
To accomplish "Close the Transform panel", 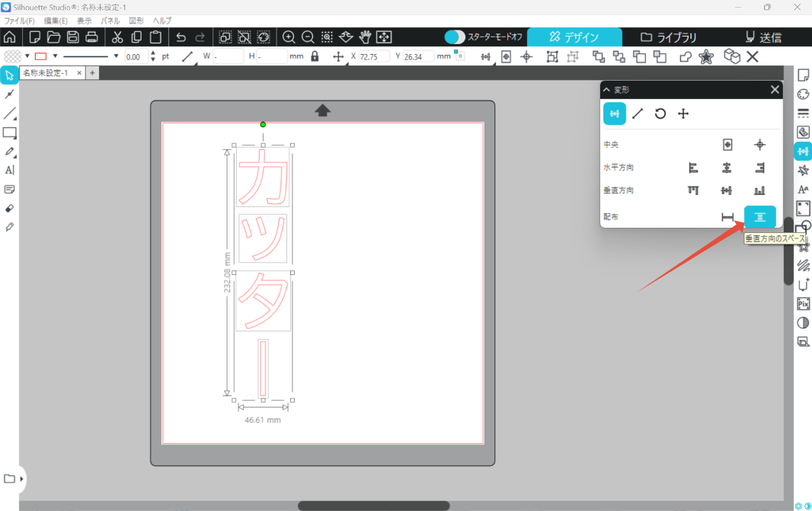I will [x=775, y=90].
